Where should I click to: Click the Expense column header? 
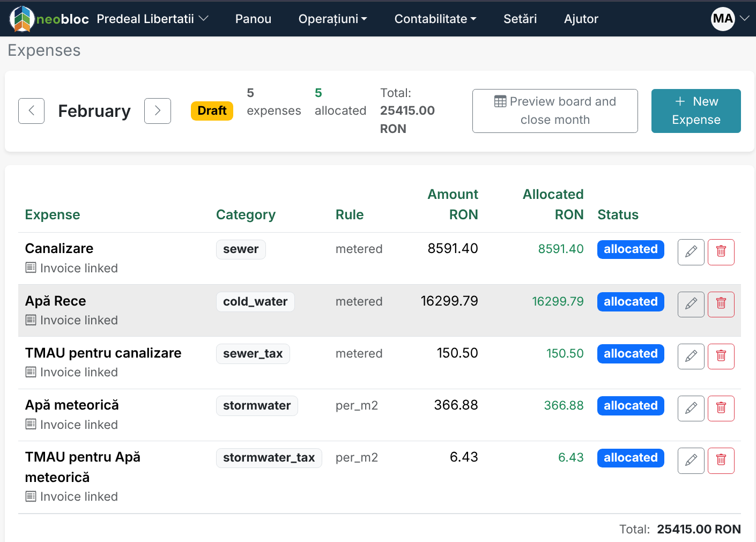tap(53, 214)
